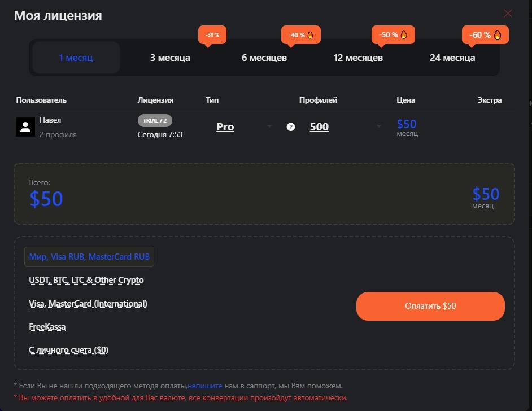Click the Моя лицензия dialog title
The width and height of the screenshot is (532, 411).
[58, 15]
